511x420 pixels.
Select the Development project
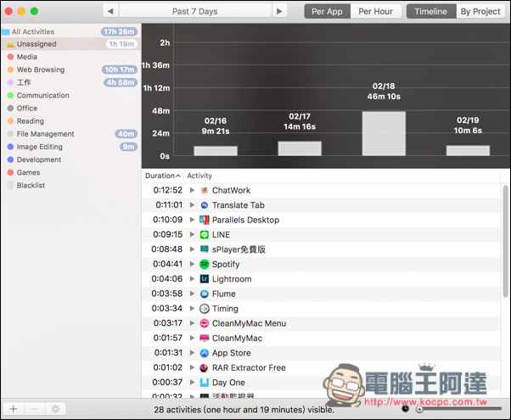[70, 160]
